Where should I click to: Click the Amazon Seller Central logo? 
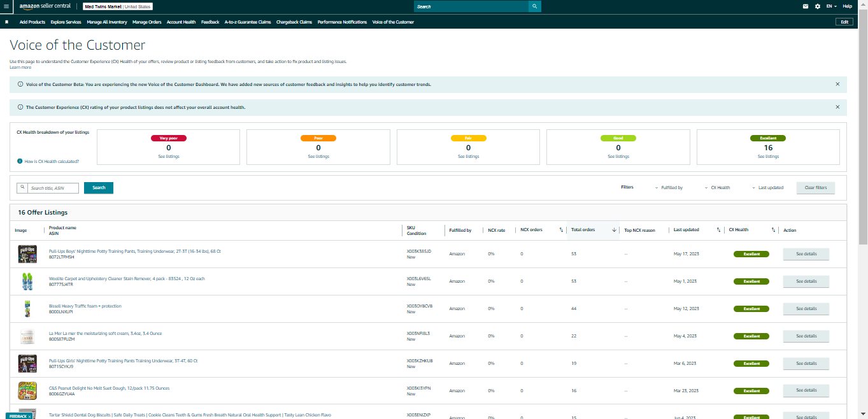click(x=45, y=6)
